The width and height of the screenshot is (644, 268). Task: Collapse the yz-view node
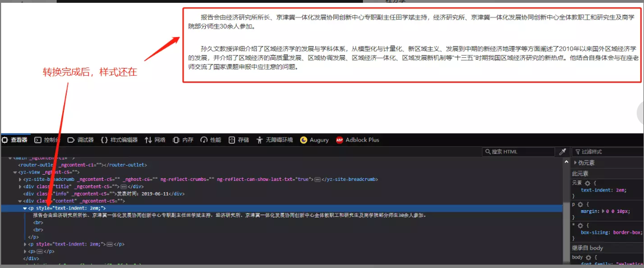15,172
